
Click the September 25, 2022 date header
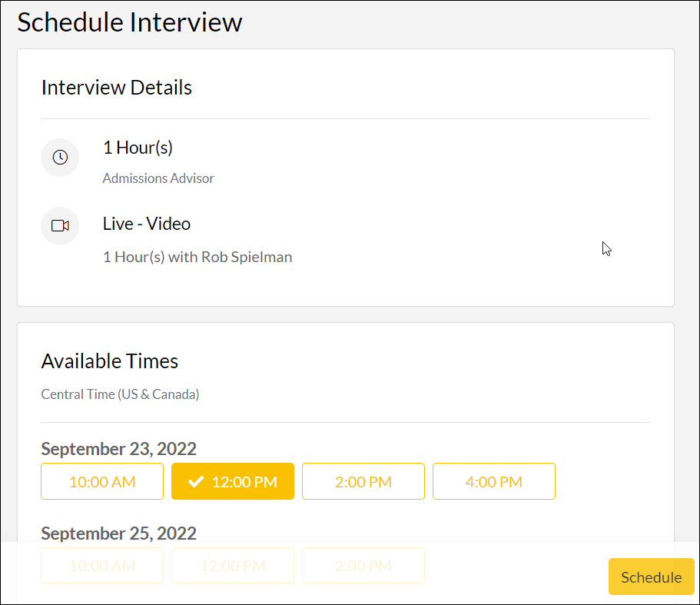coord(118,533)
